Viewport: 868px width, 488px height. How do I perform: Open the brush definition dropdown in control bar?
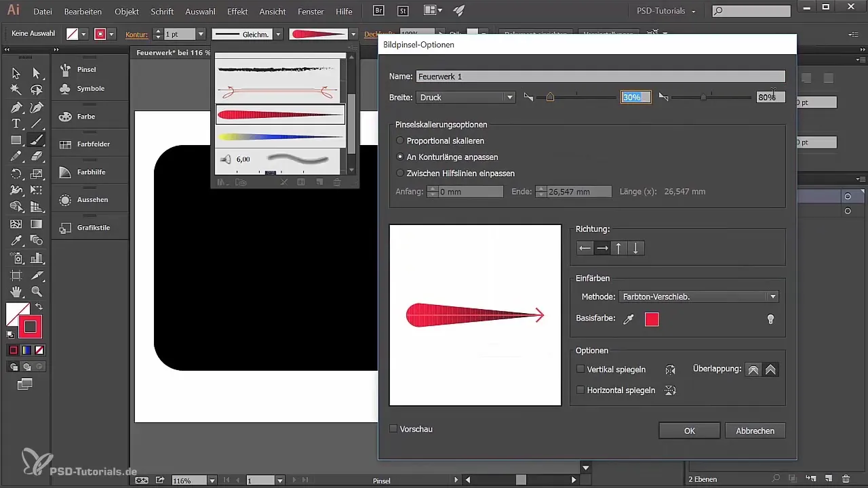tap(353, 34)
